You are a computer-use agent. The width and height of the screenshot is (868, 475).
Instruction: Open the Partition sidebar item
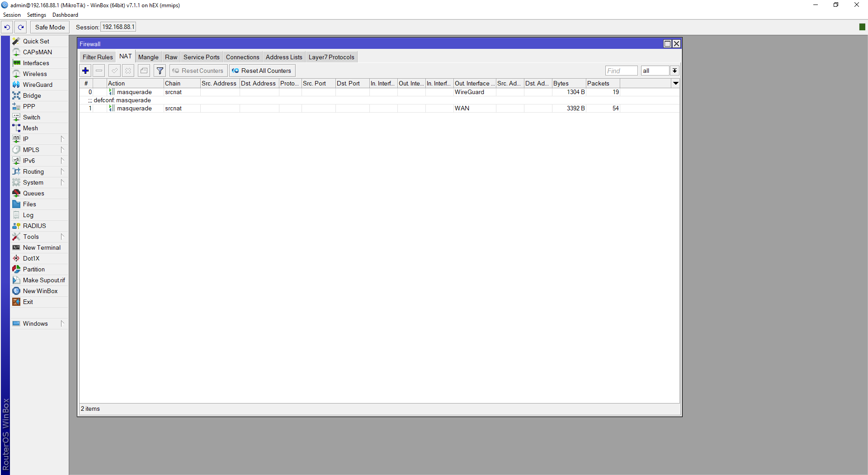pos(39,269)
